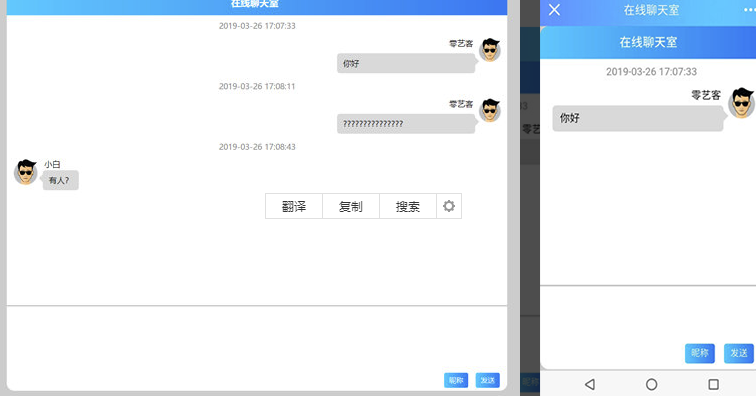The image size is (756, 396).
Task: Focus the mobile message input area
Action: (x=648, y=314)
